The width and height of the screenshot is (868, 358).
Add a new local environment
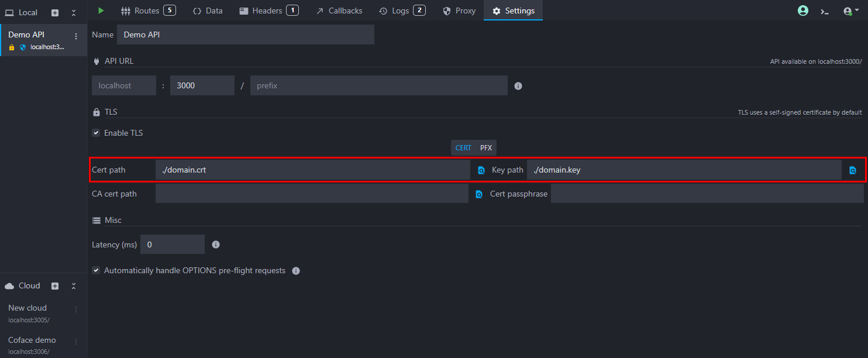[x=55, y=12]
